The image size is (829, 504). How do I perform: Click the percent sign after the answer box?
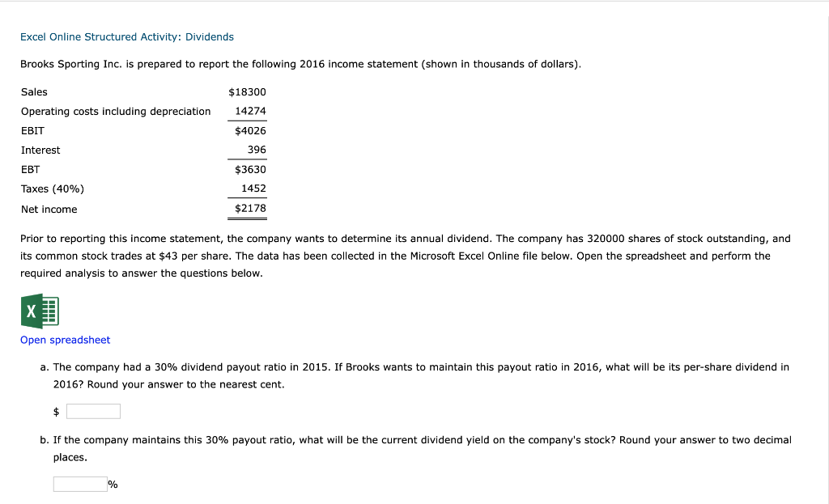point(113,483)
